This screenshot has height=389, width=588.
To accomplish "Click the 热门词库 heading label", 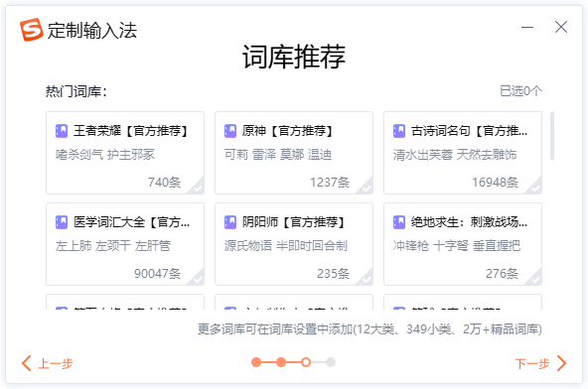I will 76,91.
